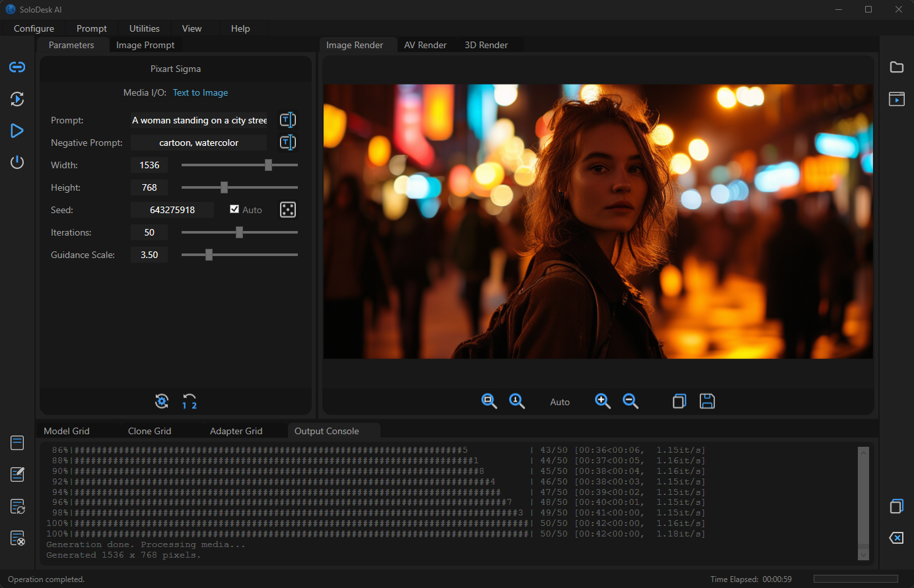Image resolution: width=914 pixels, height=588 pixels.
Task: Clear console with the backspace icon
Action: (x=897, y=538)
